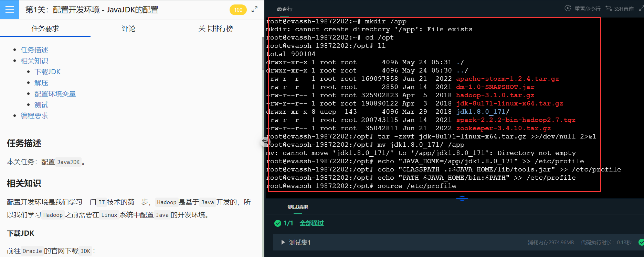Click the 1/1 passed count
Screen dimensions: 644x257
click(x=288, y=223)
